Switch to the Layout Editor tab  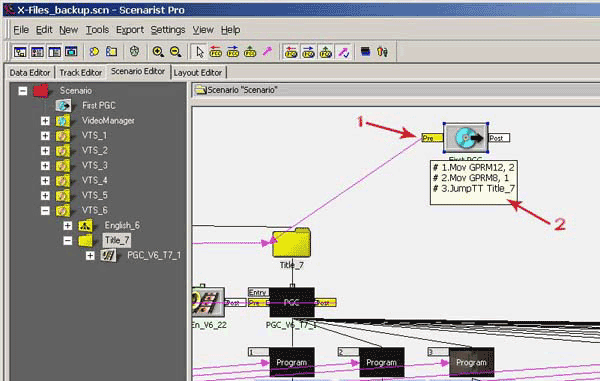pos(198,73)
